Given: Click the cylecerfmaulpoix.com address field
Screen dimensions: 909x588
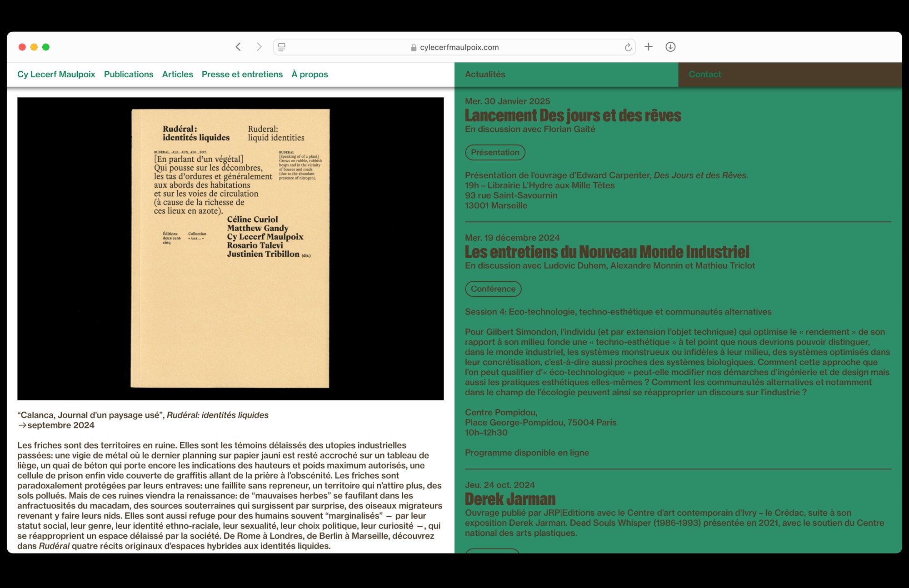Looking at the screenshot, I should tap(459, 47).
